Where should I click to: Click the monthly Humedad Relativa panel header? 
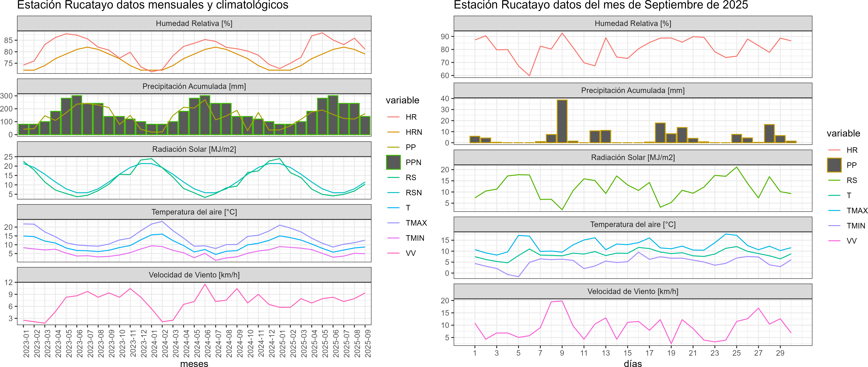tap(194, 23)
